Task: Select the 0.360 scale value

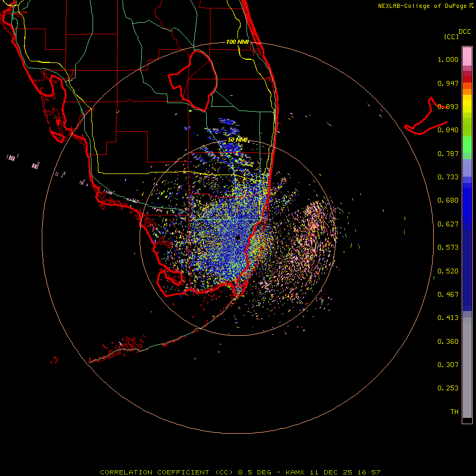Action: click(x=448, y=342)
